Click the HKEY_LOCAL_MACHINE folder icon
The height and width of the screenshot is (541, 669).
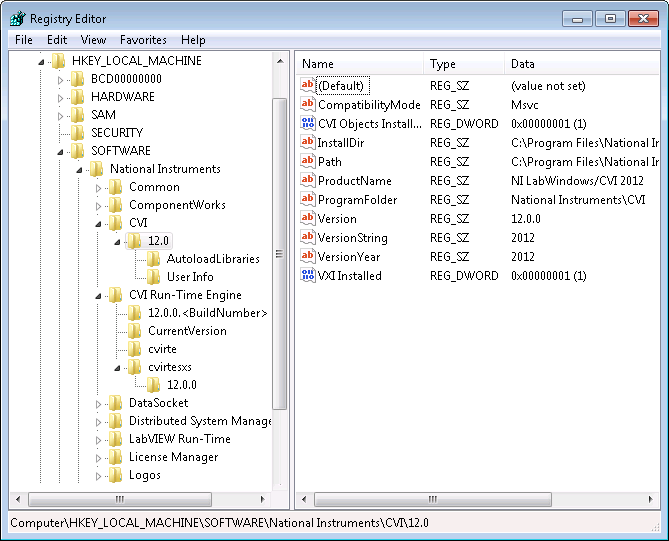click(58, 61)
